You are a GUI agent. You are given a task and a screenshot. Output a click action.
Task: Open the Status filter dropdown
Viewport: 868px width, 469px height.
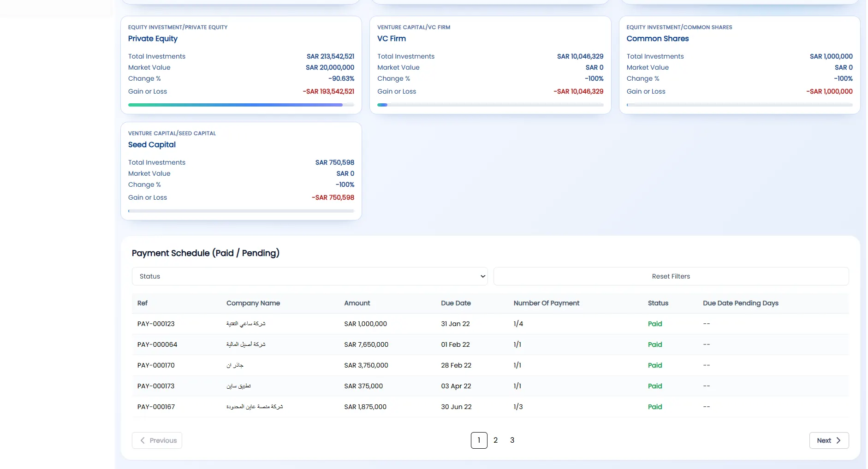pos(309,276)
